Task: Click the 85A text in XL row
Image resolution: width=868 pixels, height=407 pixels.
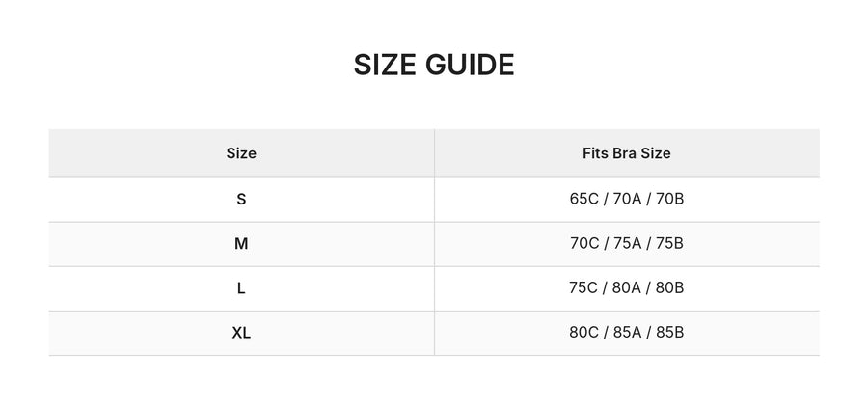Action: [627, 332]
